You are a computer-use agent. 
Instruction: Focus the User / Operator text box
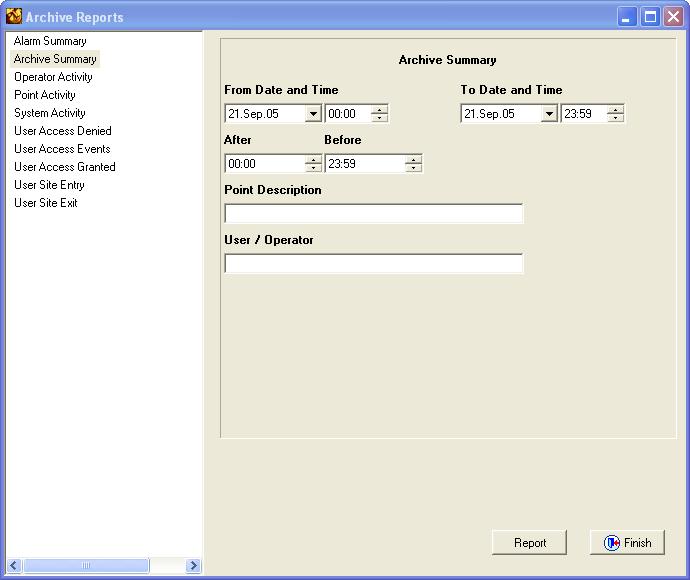pos(374,263)
